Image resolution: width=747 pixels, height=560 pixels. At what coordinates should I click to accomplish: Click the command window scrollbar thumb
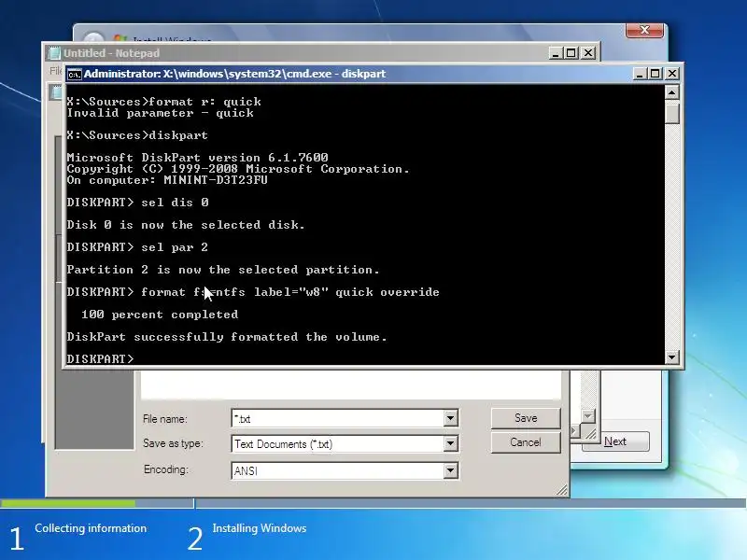671,113
